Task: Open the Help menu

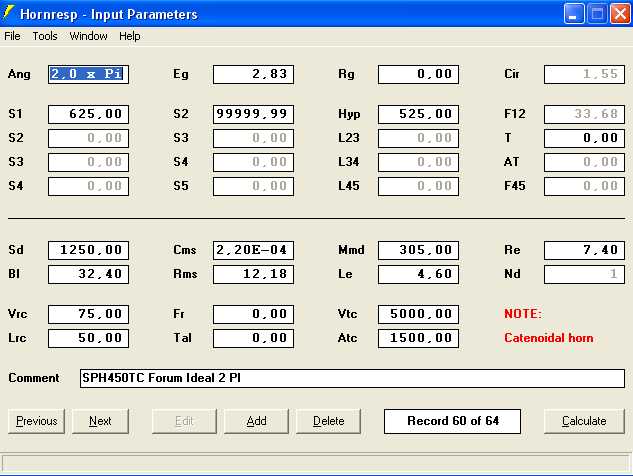Action: point(130,36)
